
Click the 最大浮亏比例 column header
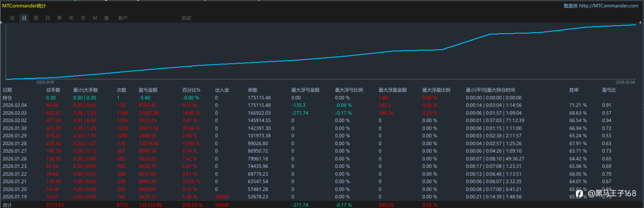pyautogui.click(x=350, y=90)
